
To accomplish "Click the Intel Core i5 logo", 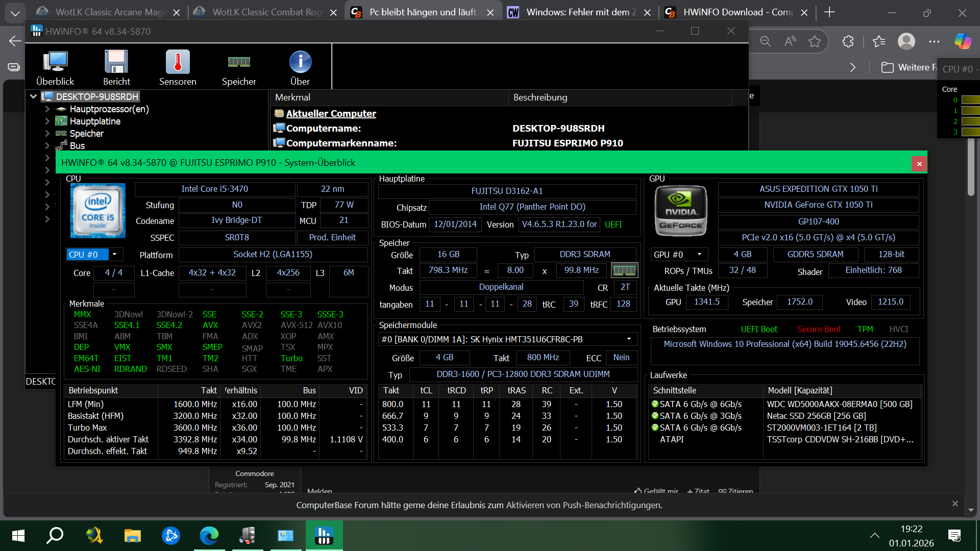I will point(98,211).
